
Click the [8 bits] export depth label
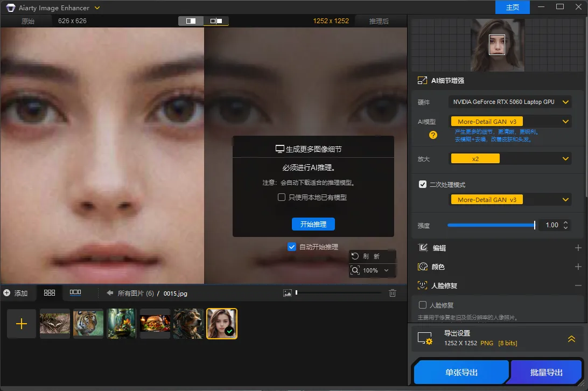(508, 343)
